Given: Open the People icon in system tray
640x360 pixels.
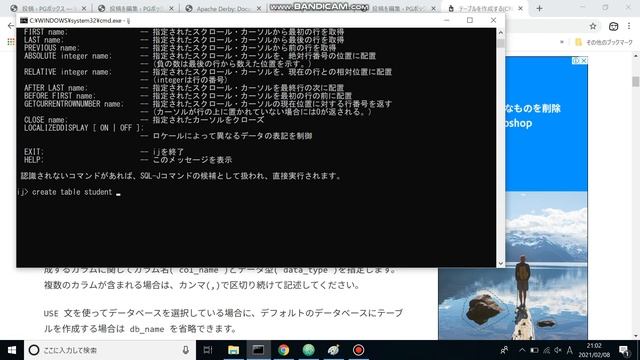Looking at the screenshot, I should [504, 350].
